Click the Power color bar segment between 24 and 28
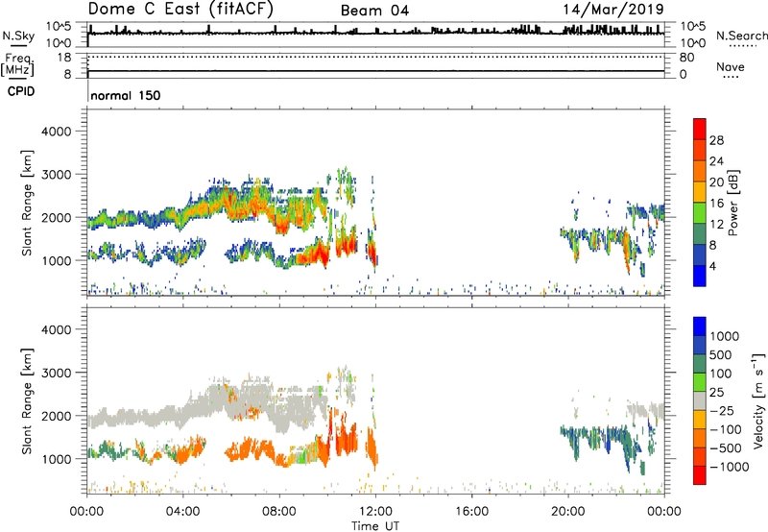Screen dimensions: 768x532 click(700, 150)
